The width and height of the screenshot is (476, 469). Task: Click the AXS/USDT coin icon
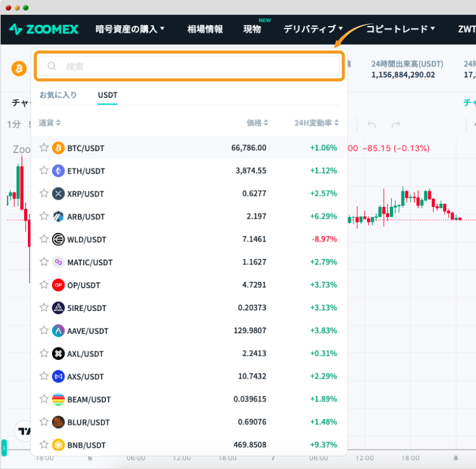tap(58, 377)
